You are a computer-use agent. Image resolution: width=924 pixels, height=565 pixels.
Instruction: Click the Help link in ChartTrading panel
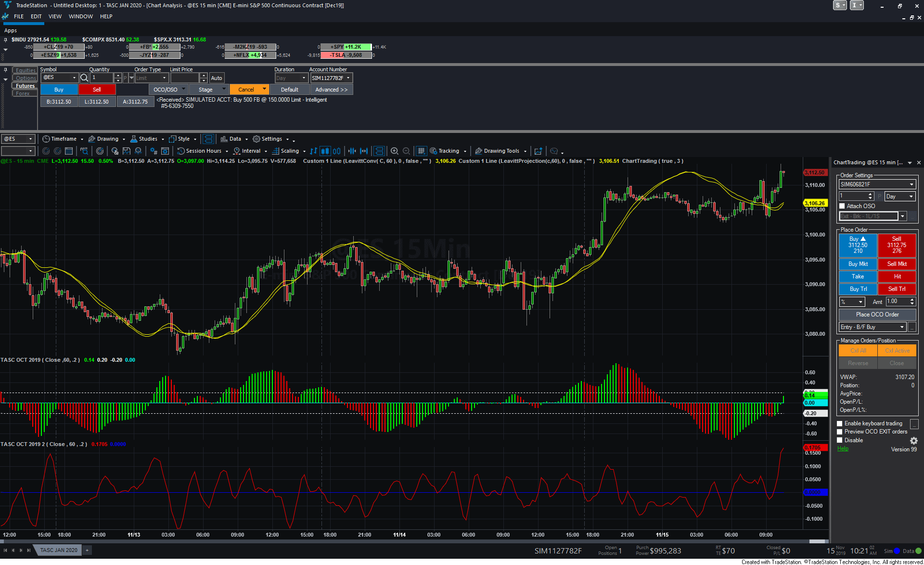pos(843,448)
